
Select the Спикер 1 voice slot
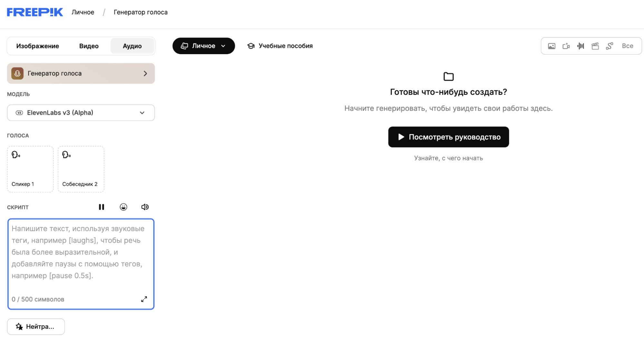[30, 169]
